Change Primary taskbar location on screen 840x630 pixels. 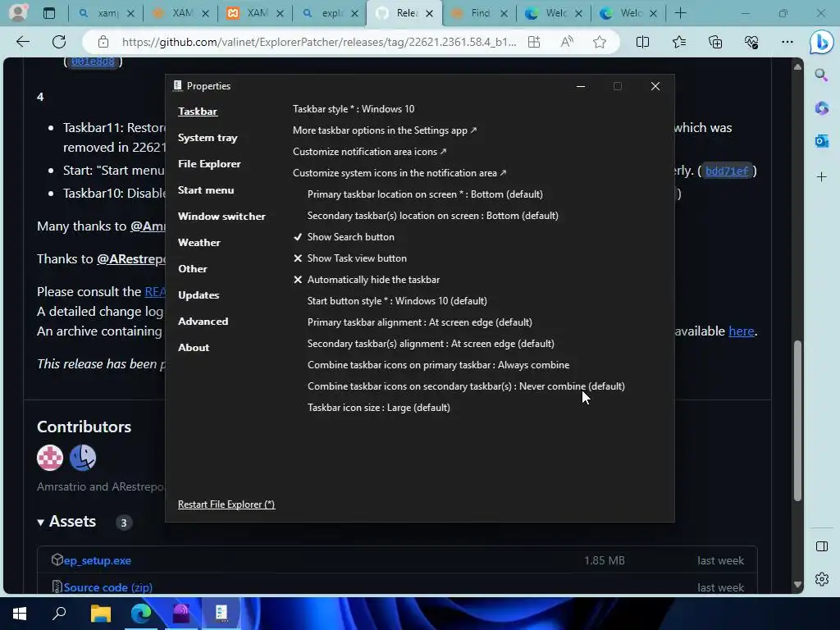tap(425, 194)
